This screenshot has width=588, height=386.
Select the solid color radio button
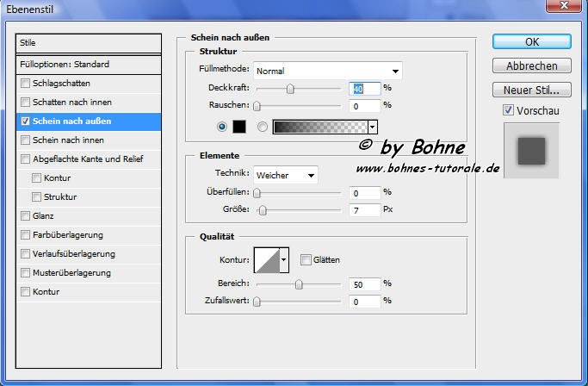[x=223, y=127]
